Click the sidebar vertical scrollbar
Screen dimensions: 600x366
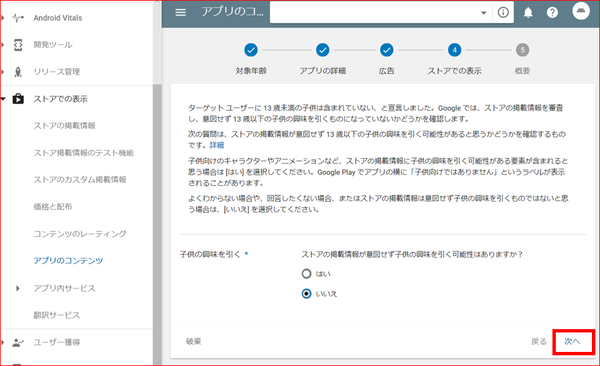pos(157,224)
